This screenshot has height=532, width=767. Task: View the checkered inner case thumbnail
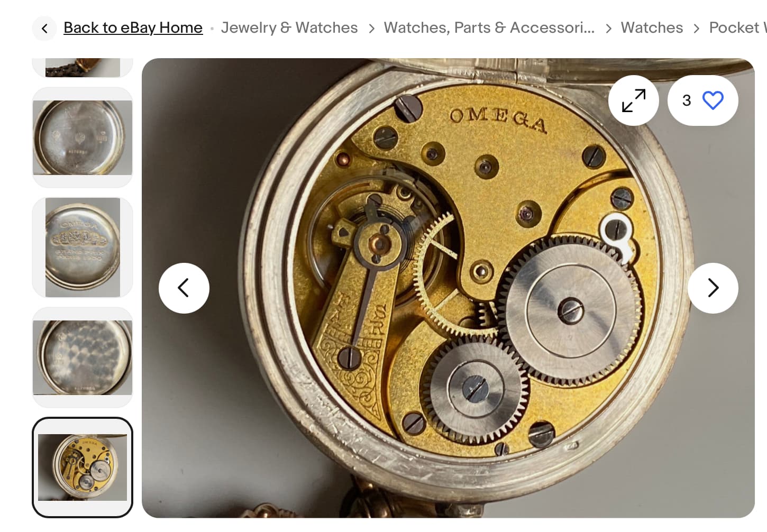[83, 357]
